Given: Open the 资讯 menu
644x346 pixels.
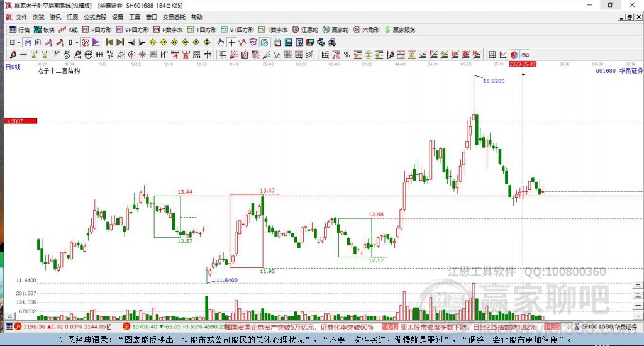Looking at the screenshot, I should [x=55, y=17].
